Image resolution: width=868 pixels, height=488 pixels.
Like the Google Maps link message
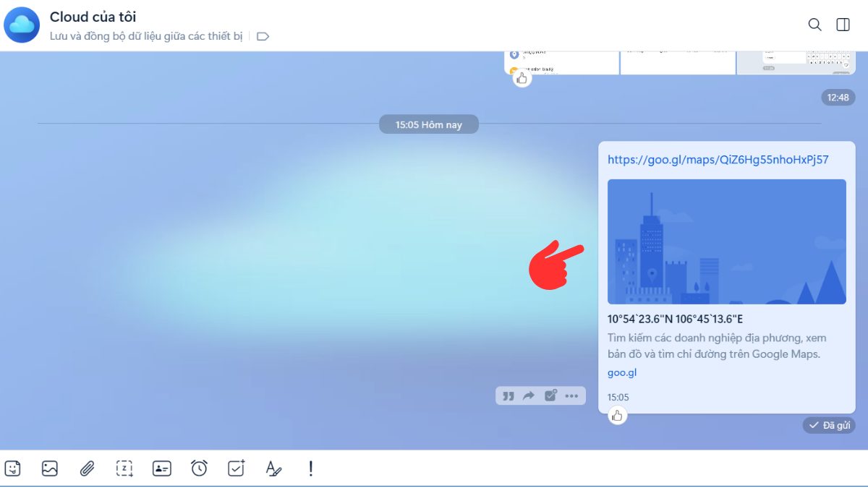617,415
